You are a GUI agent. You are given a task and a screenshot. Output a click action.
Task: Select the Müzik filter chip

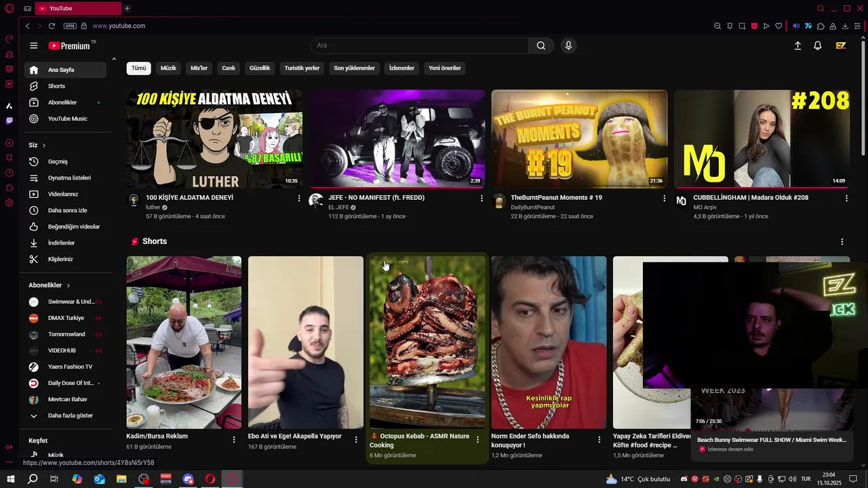coord(168,68)
